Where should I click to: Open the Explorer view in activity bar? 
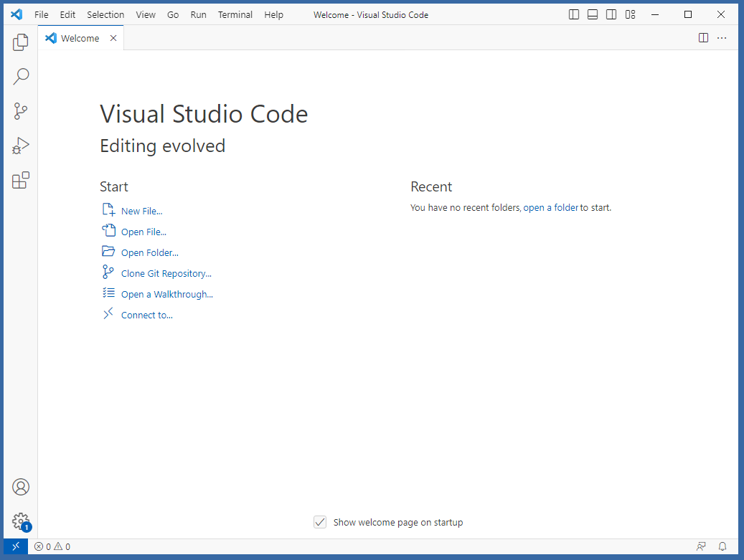click(21, 43)
